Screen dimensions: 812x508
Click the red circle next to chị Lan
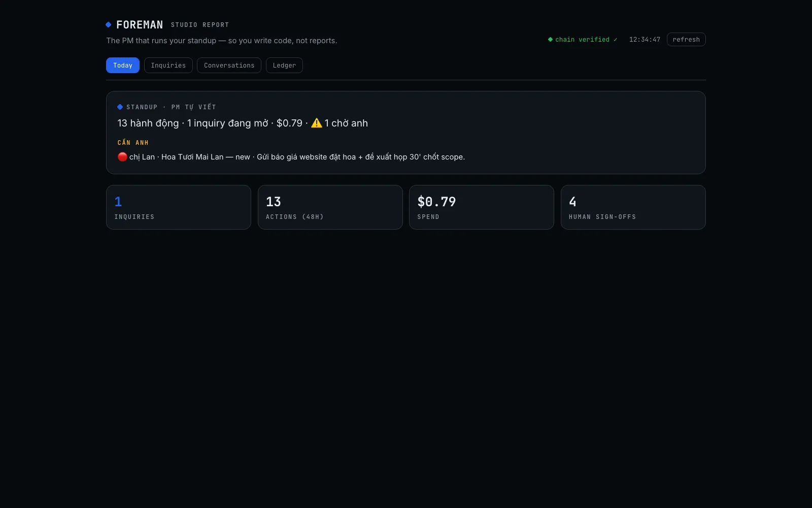122,156
